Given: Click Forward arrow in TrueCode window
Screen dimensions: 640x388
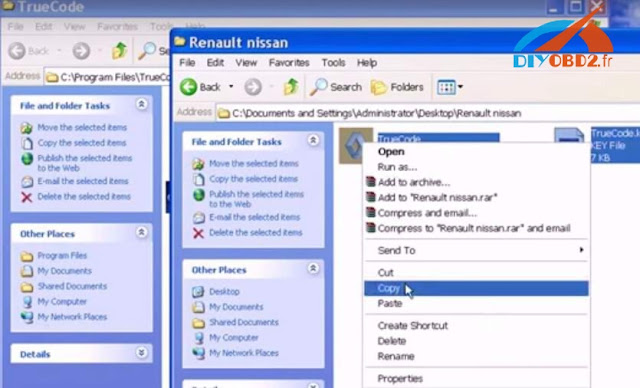Looking at the screenshot, I should [81, 51].
